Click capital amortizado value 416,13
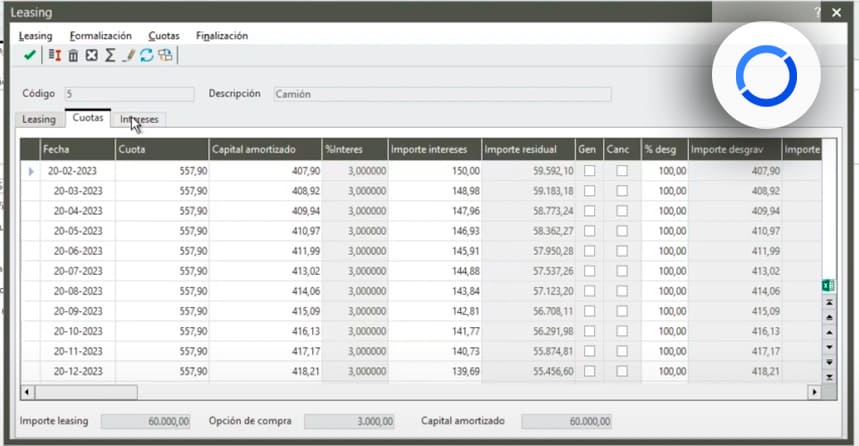Screen dimensions: 859x446 (x=265, y=331)
